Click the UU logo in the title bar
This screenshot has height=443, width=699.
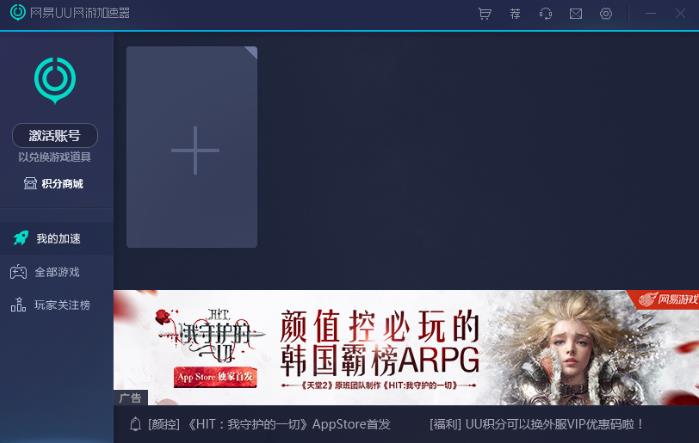pyautogui.click(x=17, y=13)
